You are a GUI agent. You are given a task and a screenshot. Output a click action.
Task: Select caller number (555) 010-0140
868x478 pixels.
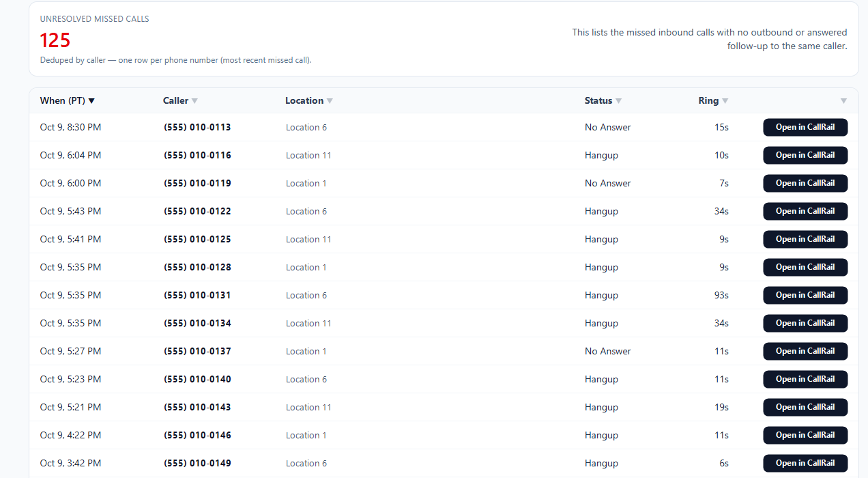coord(197,380)
